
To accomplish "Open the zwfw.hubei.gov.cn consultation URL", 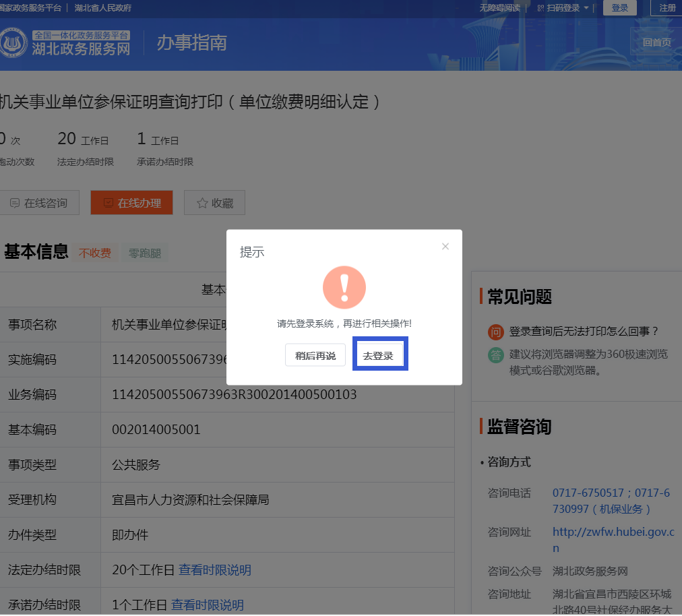I will (613, 532).
